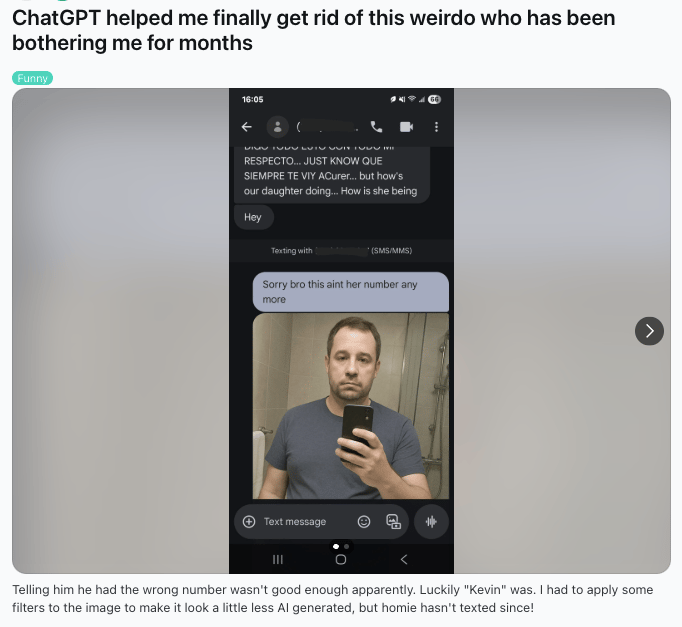
Task: Open the bathroom selfie image thumbnail
Action: [351, 406]
